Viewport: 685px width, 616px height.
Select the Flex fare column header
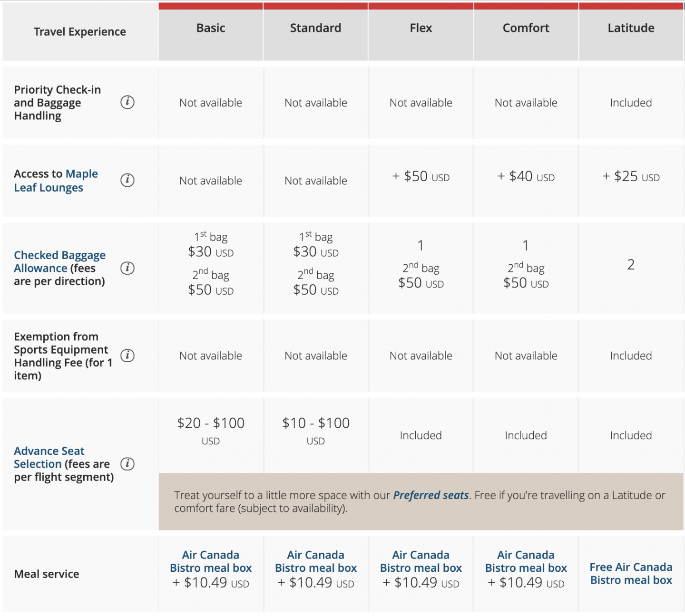point(421,29)
